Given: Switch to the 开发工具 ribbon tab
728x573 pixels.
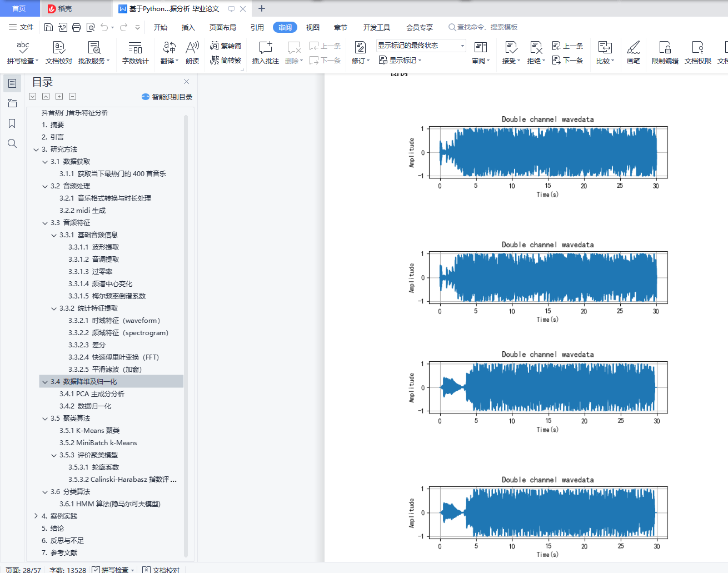Looking at the screenshot, I should click(377, 27).
